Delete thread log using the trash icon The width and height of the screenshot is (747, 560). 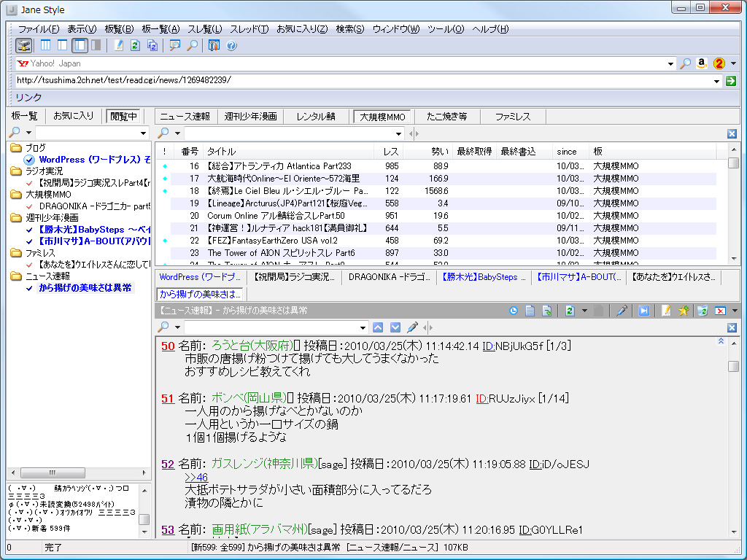click(x=704, y=311)
